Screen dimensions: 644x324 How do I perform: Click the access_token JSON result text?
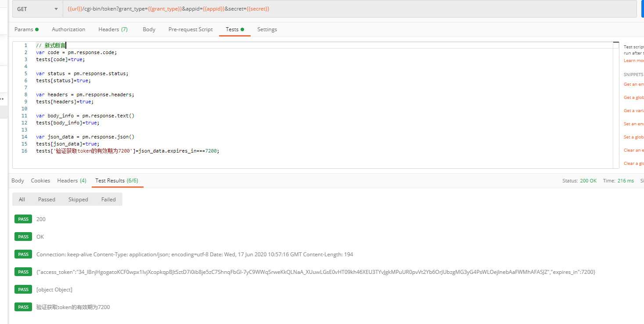pos(316,272)
